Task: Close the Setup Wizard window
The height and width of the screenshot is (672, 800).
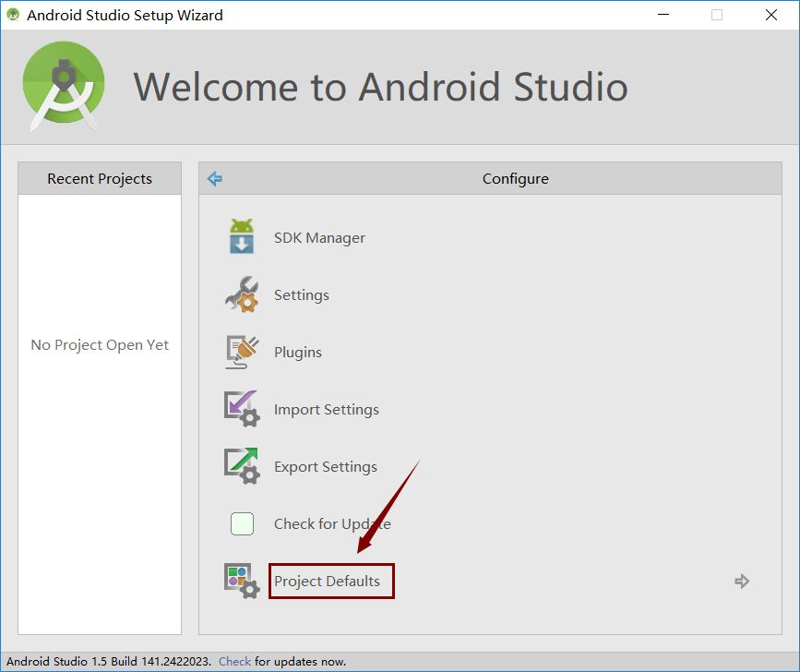Action: point(771,15)
